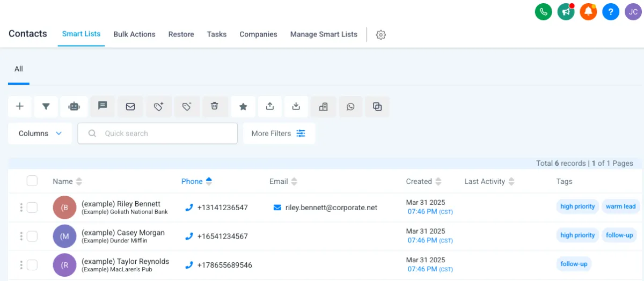The width and height of the screenshot is (644, 281).
Task: Open the orange notifications bell
Action: pyautogui.click(x=588, y=12)
